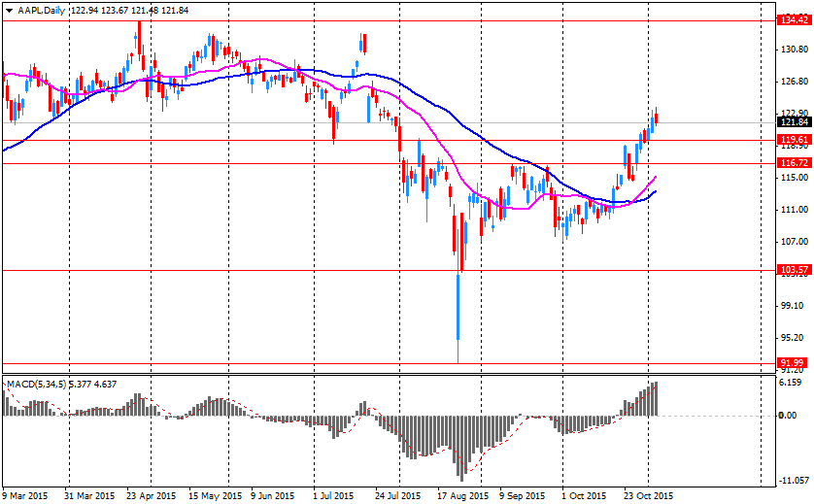The height and width of the screenshot is (504, 814).
Task: Select the 119.61 red price level label
Action: click(794, 140)
